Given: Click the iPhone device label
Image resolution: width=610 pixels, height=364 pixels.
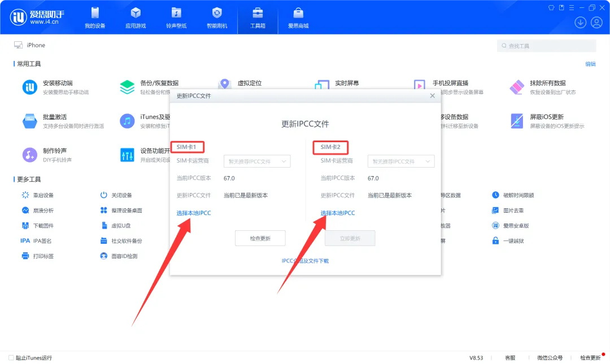Looking at the screenshot, I should tap(36, 45).
